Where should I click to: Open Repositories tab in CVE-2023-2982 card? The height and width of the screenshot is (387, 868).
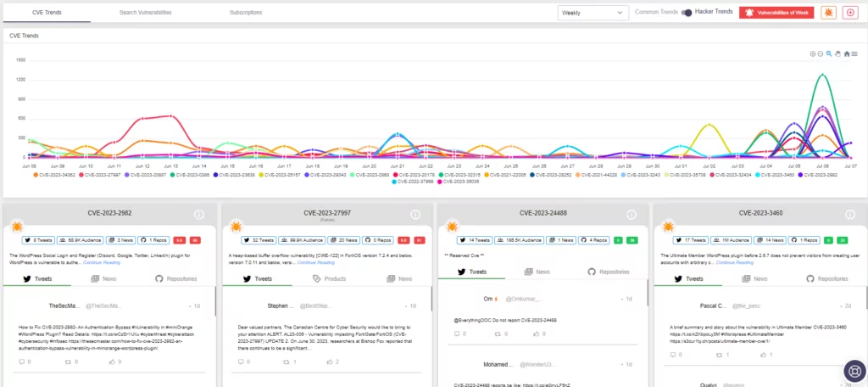176,279
